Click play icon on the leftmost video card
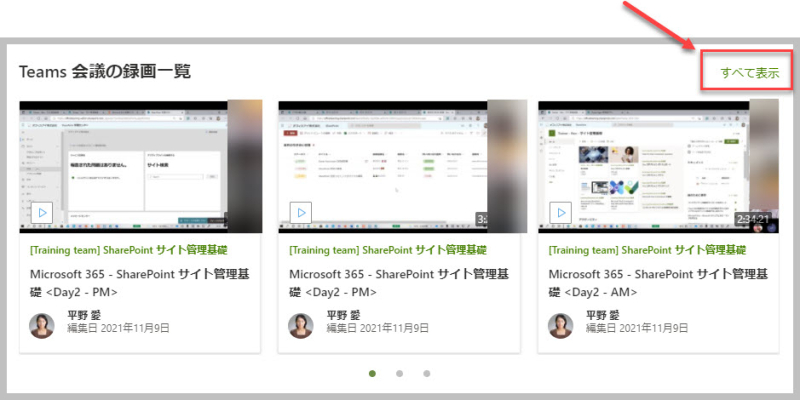 (x=42, y=212)
